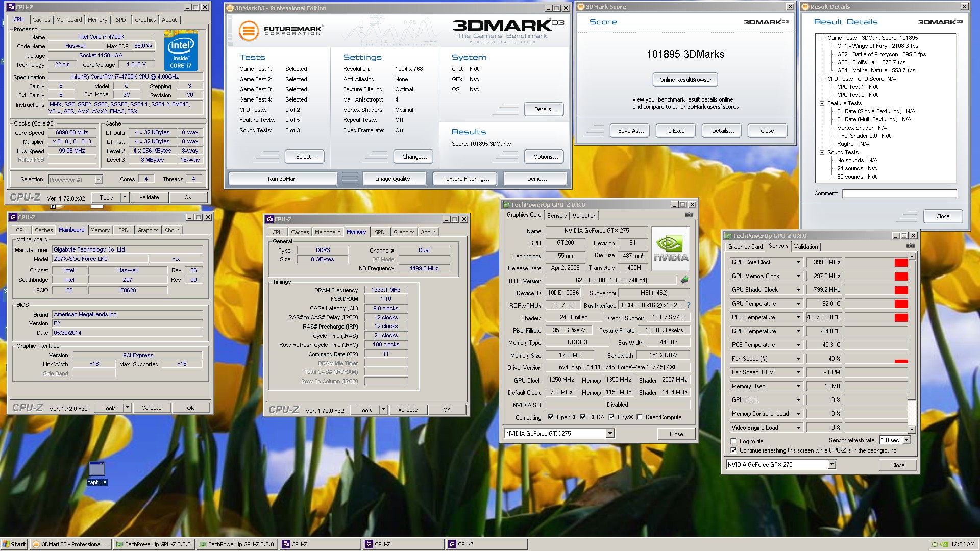
Task: Activate second TechPowerUp GPU-Z taskbar item
Action: [x=237, y=544]
